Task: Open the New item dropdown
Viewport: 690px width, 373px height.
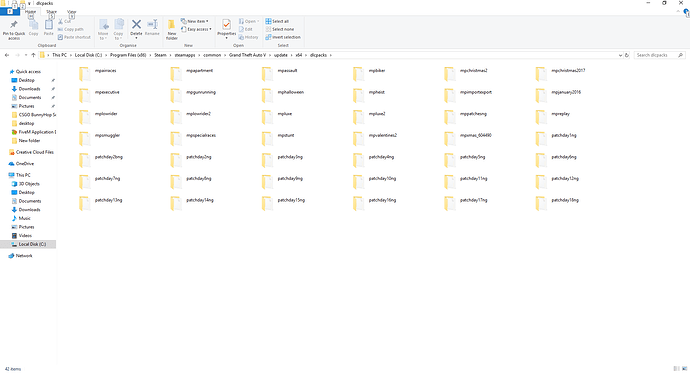Action: pos(195,21)
